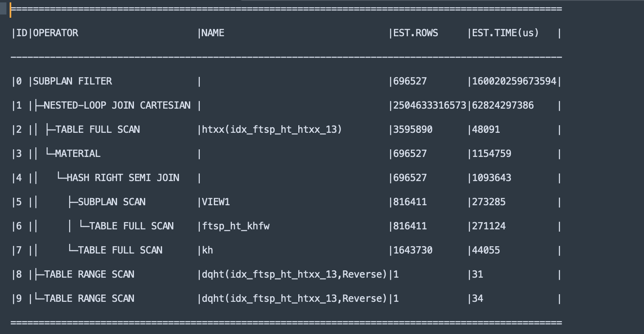Click the OPERATOR column header
This screenshot has height=334, width=644.
tap(55, 33)
